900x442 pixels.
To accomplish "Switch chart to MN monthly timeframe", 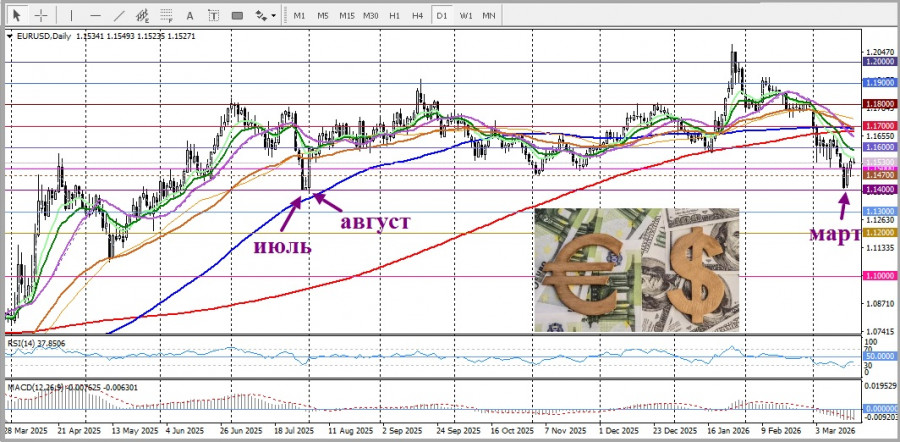I will click(489, 15).
